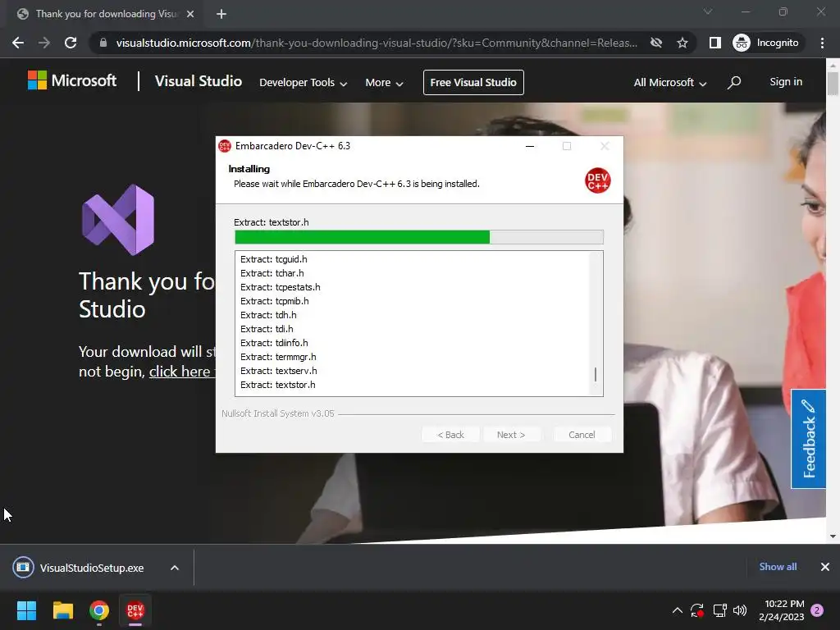Open the Chrome three-dot menu
This screenshot has height=630, width=840.
[x=822, y=43]
